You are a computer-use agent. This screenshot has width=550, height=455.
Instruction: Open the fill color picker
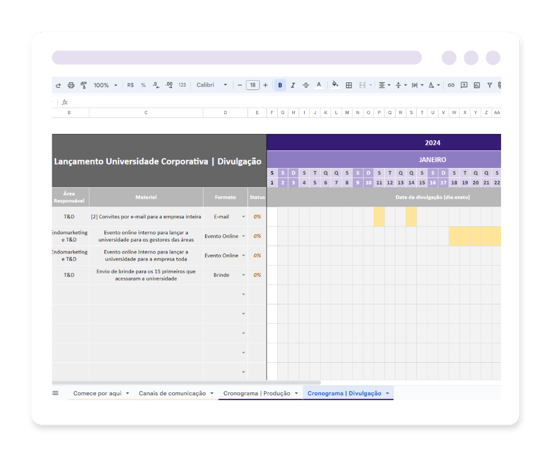coord(335,85)
